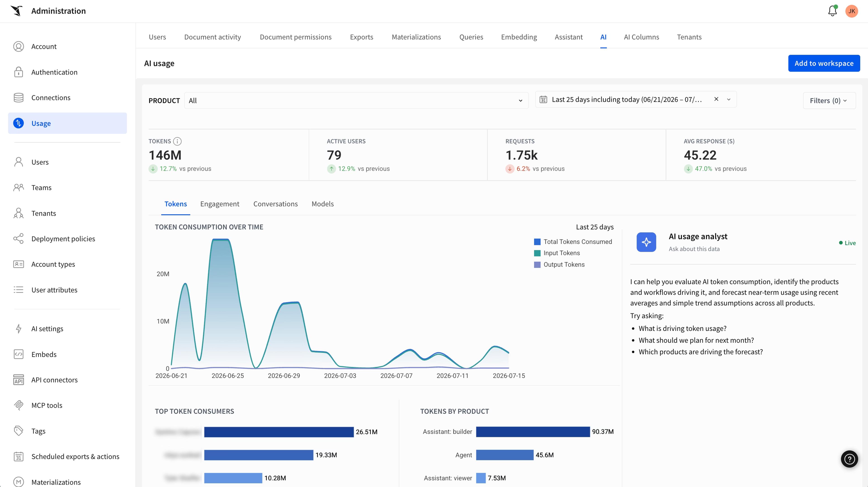Click the MCP tools icon

19,405
